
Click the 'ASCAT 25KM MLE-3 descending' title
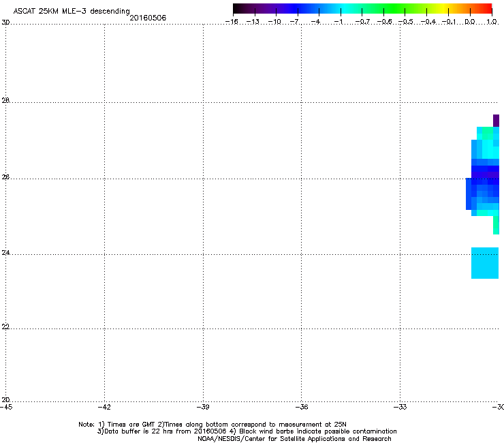click(72, 11)
